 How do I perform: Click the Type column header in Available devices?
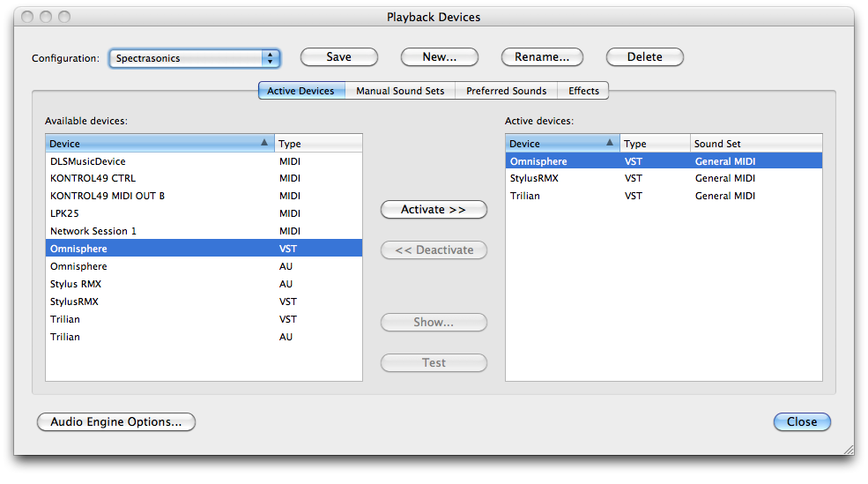318,144
